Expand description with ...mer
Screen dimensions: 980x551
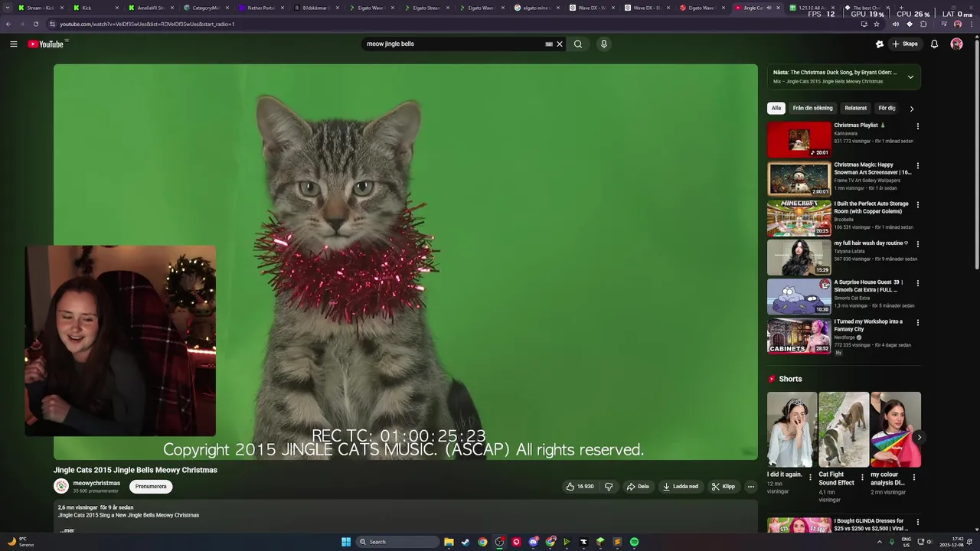[67, 530]
